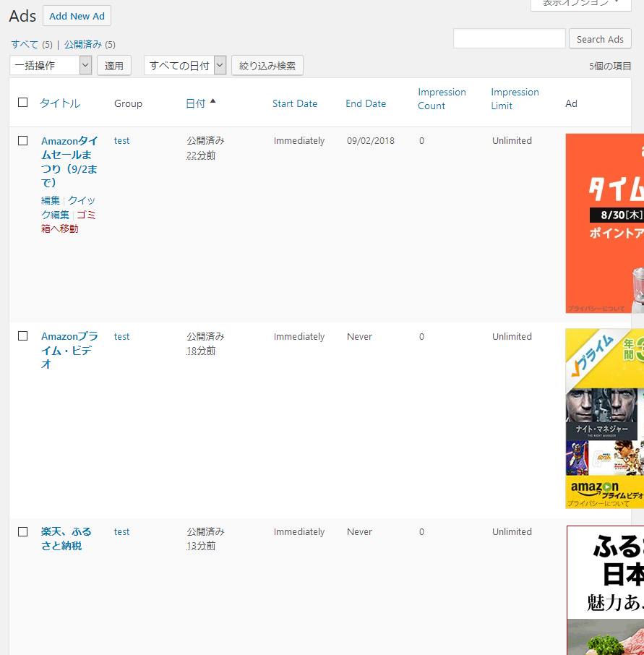Toggle the select-all checkbox in header
644x655 pixels.
(23, 103)
